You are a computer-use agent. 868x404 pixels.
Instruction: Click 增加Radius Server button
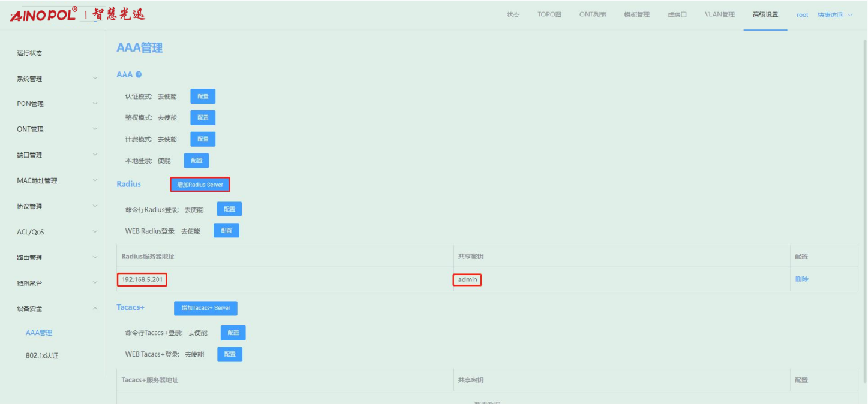coord(200,185)
